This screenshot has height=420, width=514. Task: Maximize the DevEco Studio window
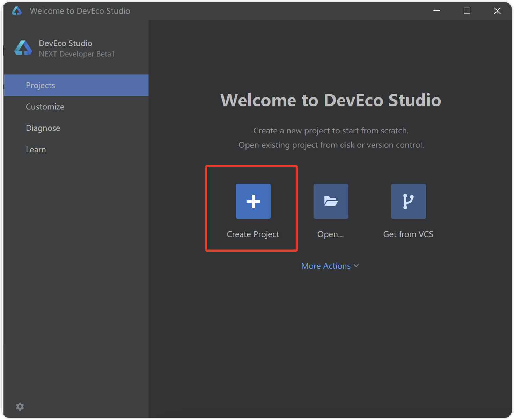tap(467, 11)
